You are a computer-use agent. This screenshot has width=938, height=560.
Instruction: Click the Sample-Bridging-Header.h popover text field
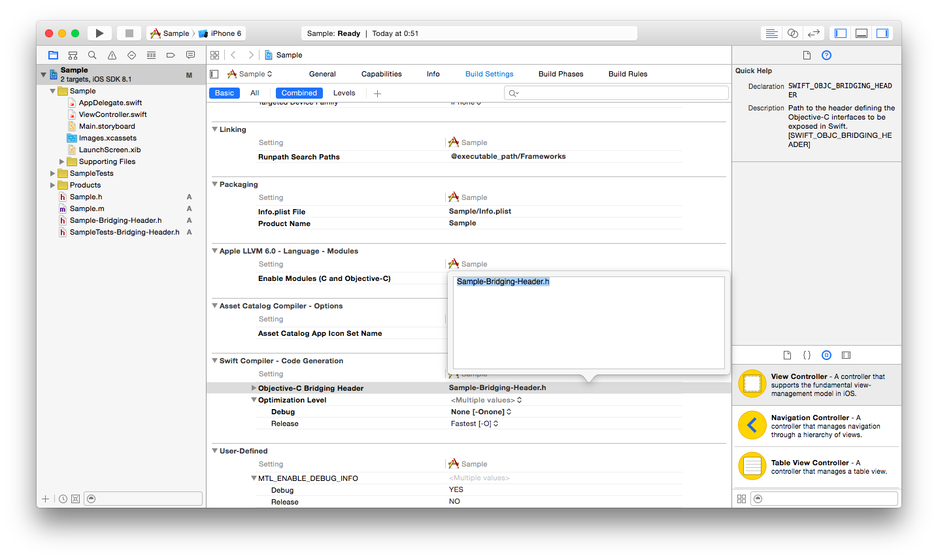click(x=589, y=323)
